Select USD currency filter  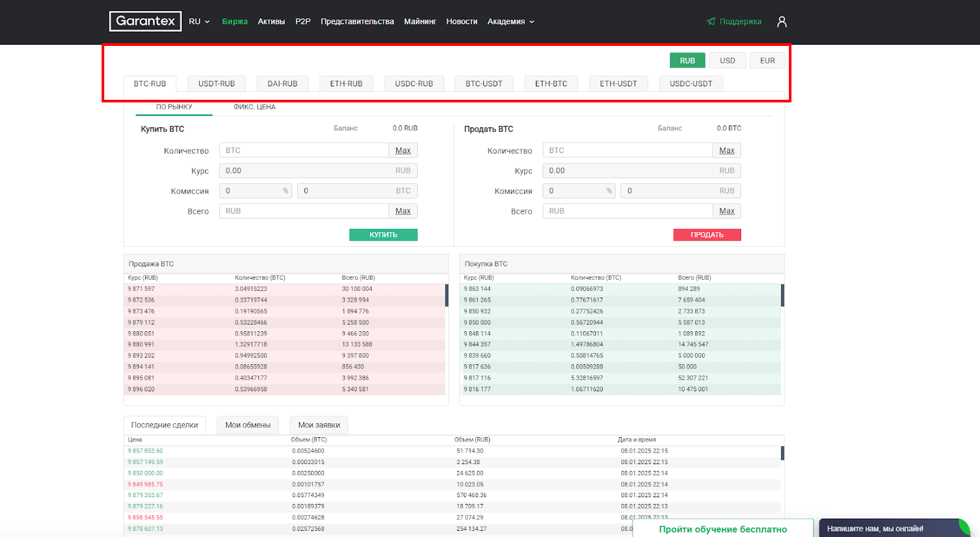pos(727,61)
